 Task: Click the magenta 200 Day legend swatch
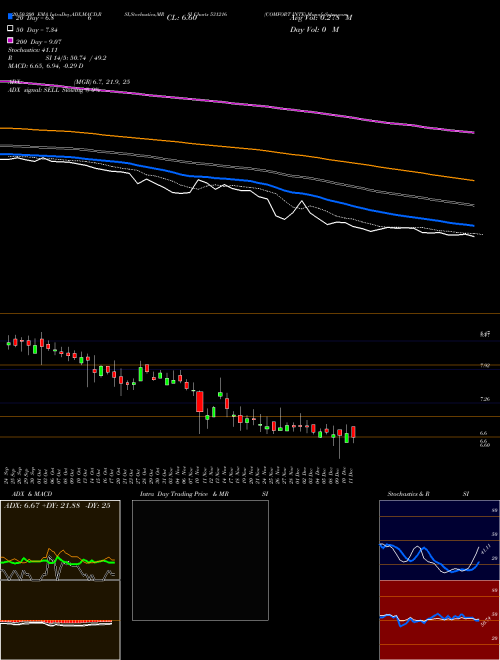(10, 40)
